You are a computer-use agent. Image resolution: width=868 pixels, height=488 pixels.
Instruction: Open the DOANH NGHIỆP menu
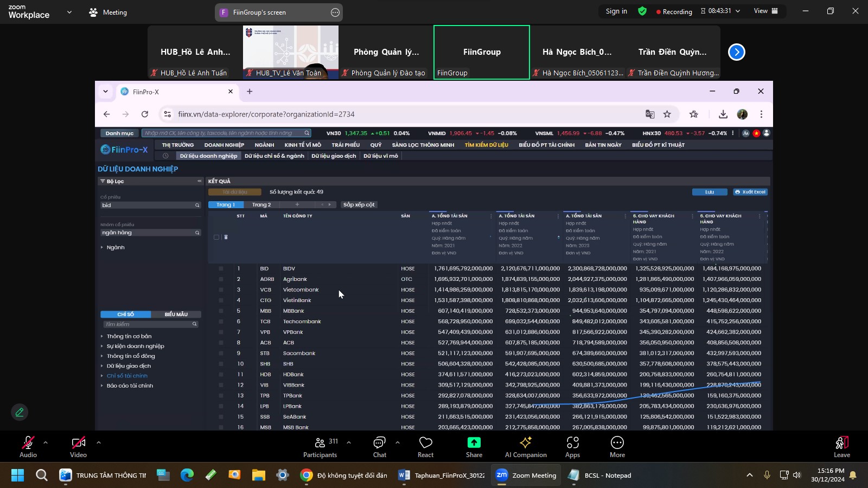(224, 145)
